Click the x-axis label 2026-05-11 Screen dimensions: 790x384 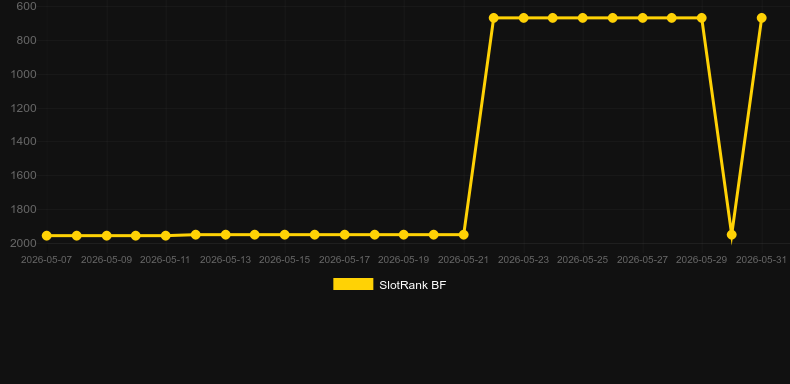tap(165, 260)
